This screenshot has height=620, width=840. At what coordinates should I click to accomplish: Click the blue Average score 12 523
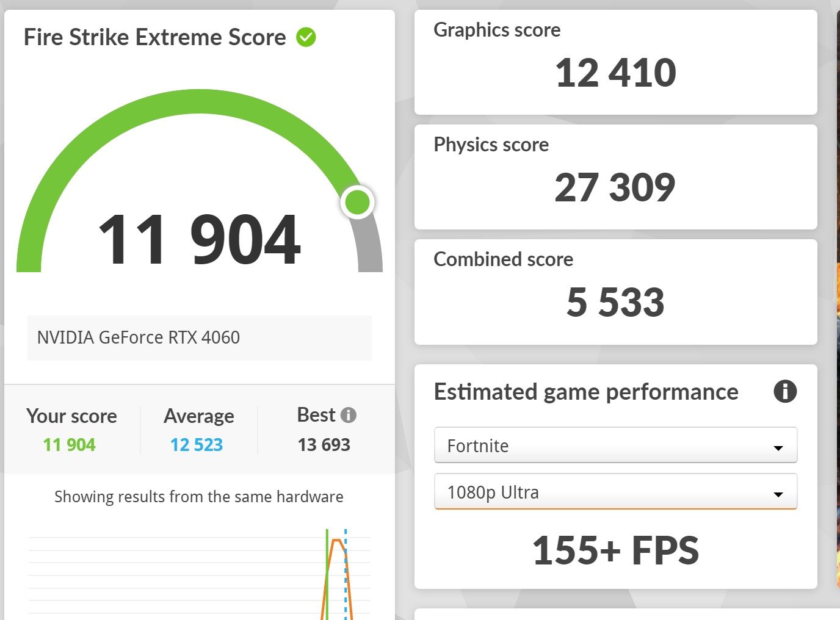[197, 445]
